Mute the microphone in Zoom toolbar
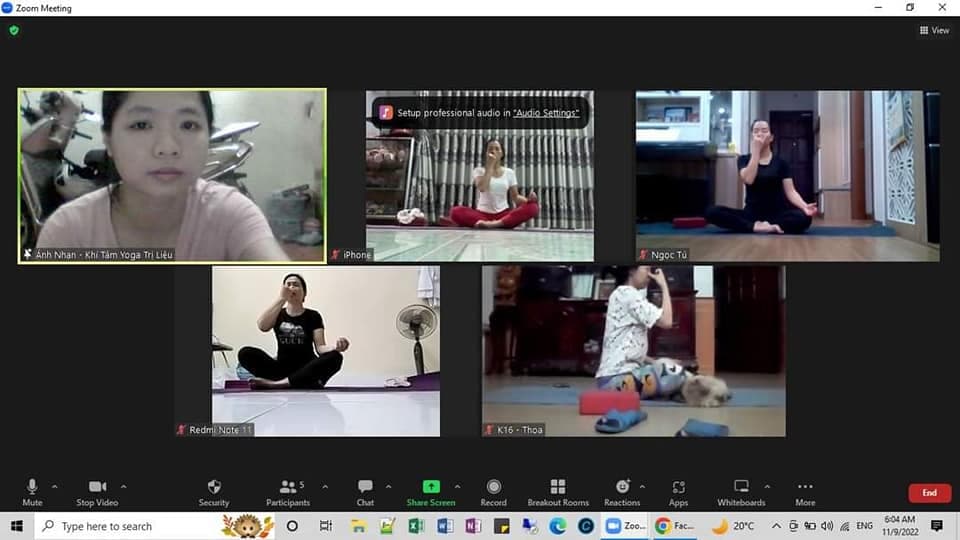 coord(32,493)
